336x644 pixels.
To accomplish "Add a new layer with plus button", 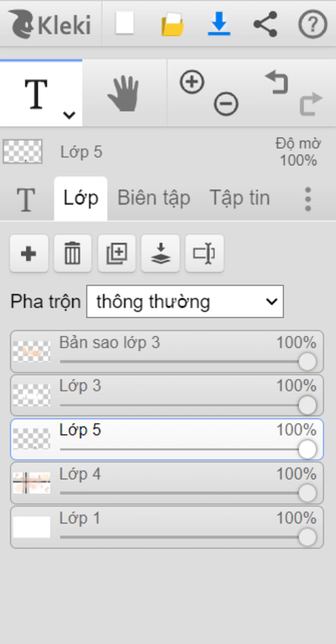I will pyautogui.click(x=29, y=253).
